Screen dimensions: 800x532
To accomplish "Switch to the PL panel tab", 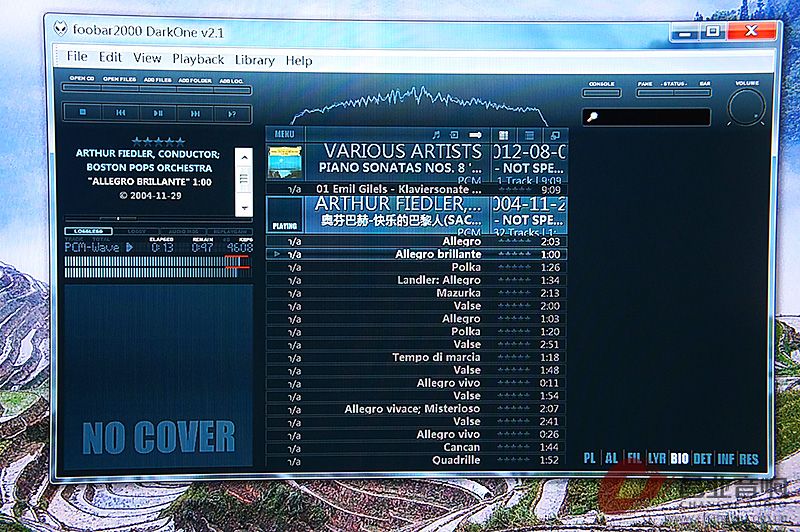I will tap(589, 458).
